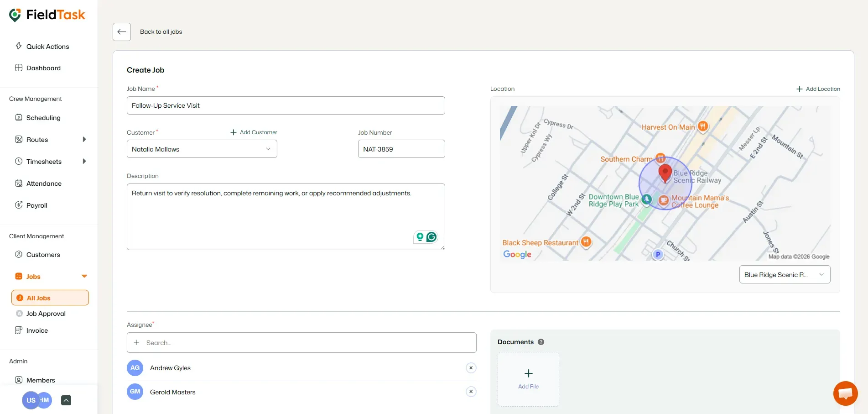Viewport: 868px width, 414px height.
Task: Click the Timesheets clock icon
Action: (x=19, y=161)
